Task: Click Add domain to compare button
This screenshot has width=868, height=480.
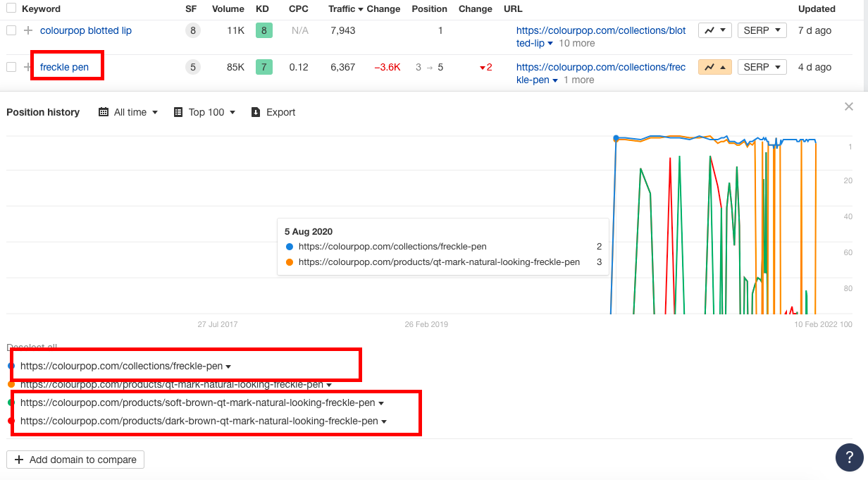Action: (x=75, y=460)
